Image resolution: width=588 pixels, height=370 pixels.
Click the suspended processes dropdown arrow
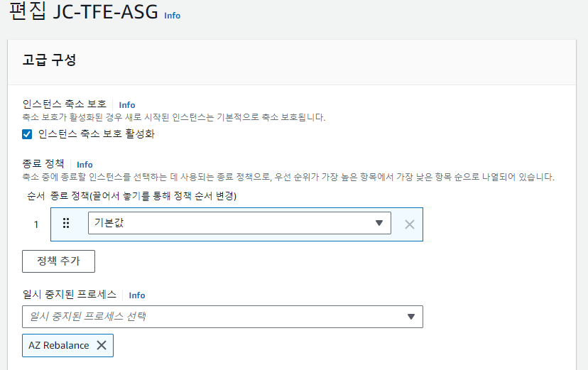pos(410,317)
